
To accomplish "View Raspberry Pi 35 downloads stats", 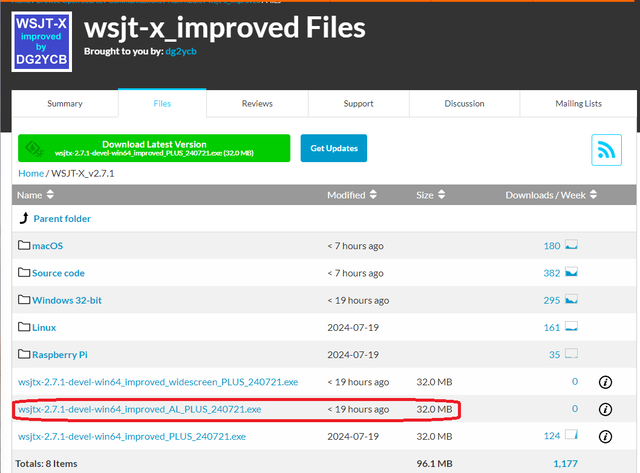I will click(x=554, y=355).
